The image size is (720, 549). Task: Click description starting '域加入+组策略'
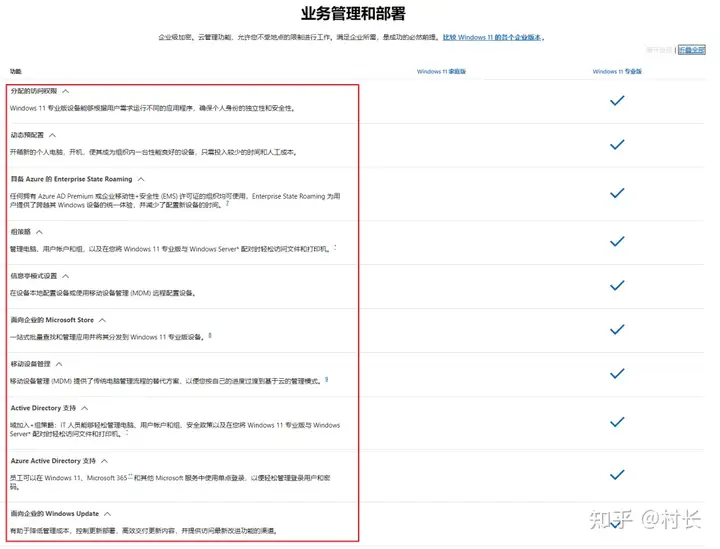175,430
